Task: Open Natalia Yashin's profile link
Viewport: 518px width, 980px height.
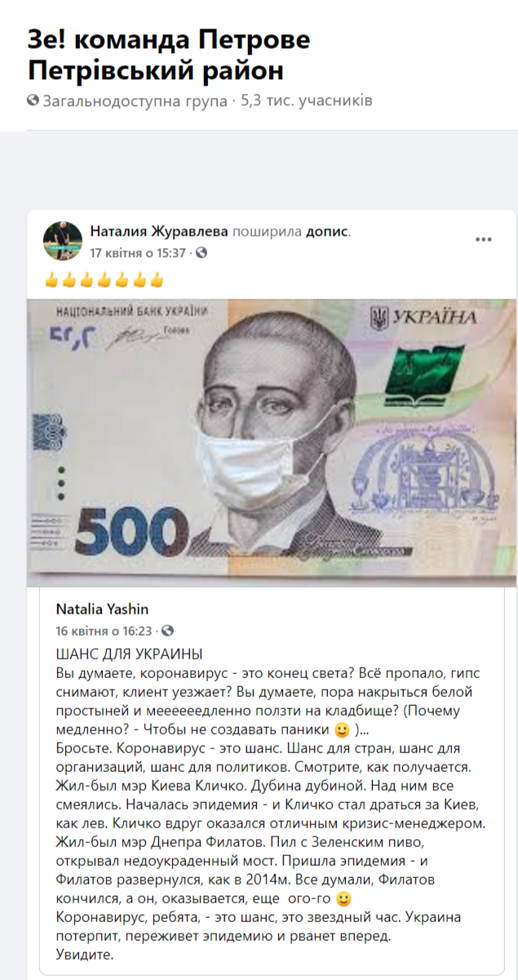Action: coord(102,610)
